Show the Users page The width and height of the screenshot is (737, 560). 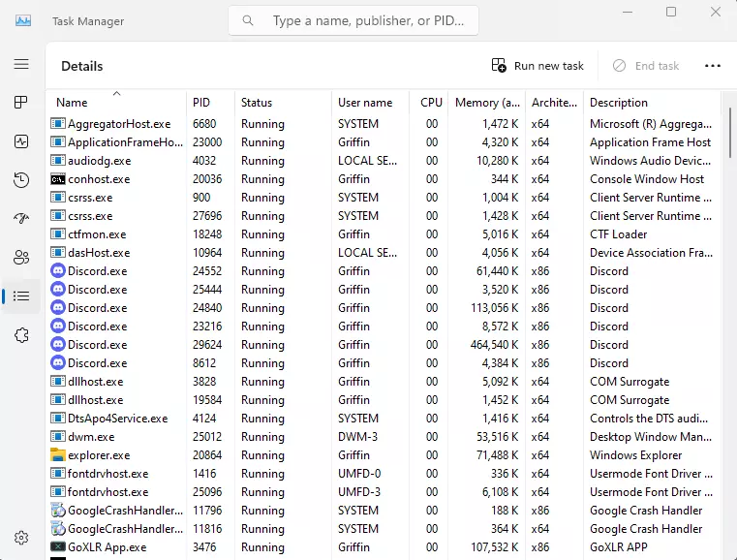21,258
